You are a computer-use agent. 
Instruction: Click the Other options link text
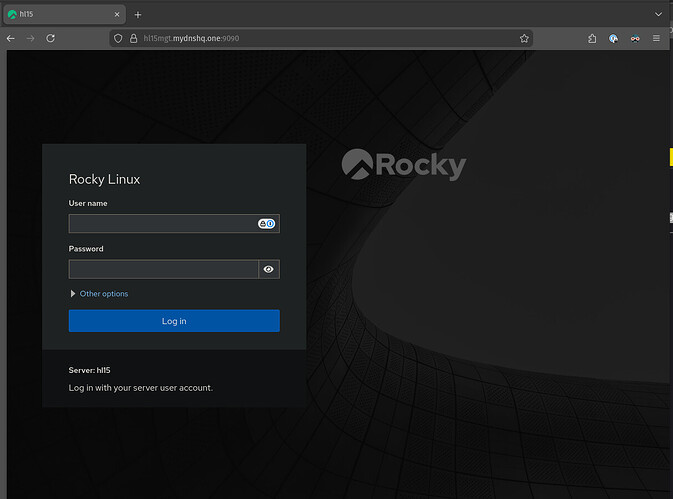click(x=104, y=294)
